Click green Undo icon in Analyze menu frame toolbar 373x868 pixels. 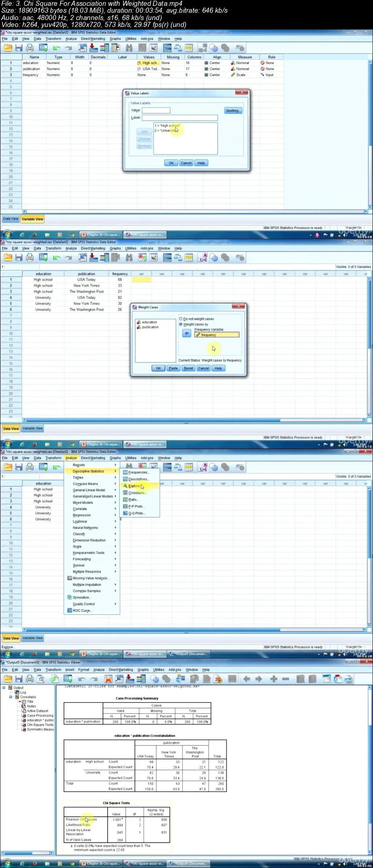point(56,467)
